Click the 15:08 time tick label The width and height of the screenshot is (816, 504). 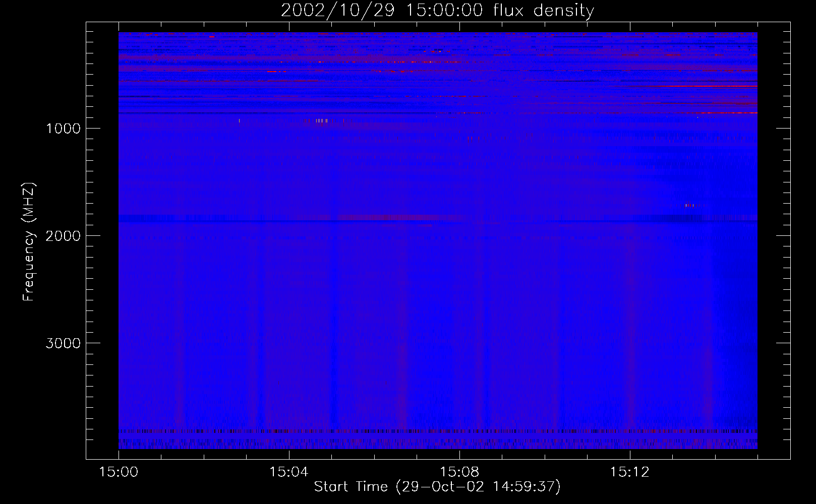click(459, 472)
